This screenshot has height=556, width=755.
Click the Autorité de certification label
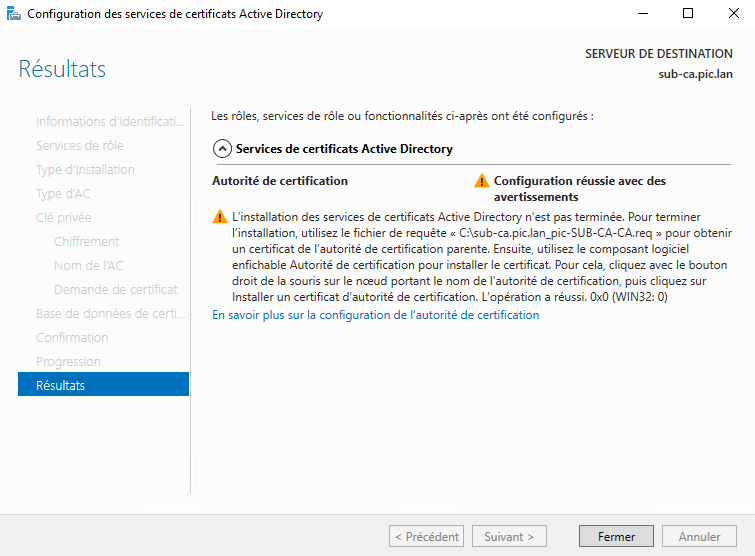coord(280,181)
